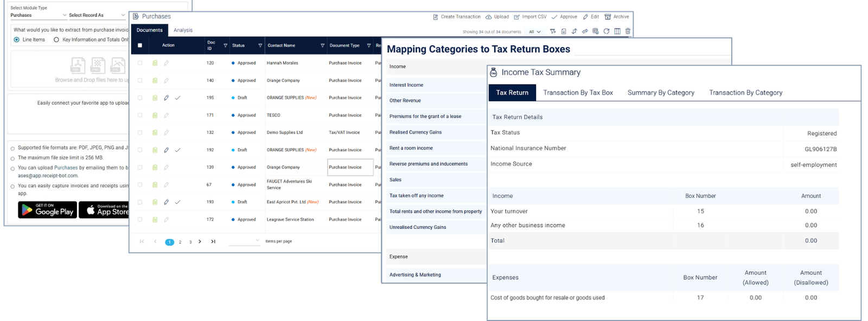Click the table settings icon in Purchases toolbar
This screenshot has height=321, width=868.
(x=595, y=31)
